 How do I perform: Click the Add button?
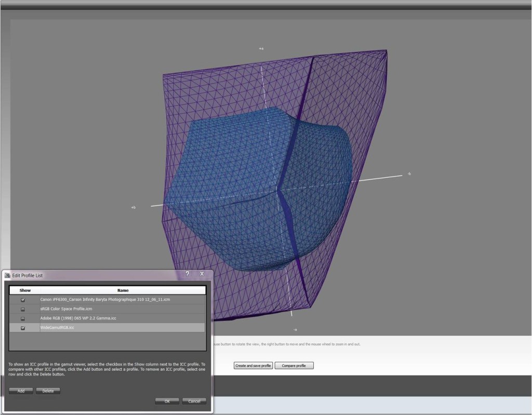point(21,391)
